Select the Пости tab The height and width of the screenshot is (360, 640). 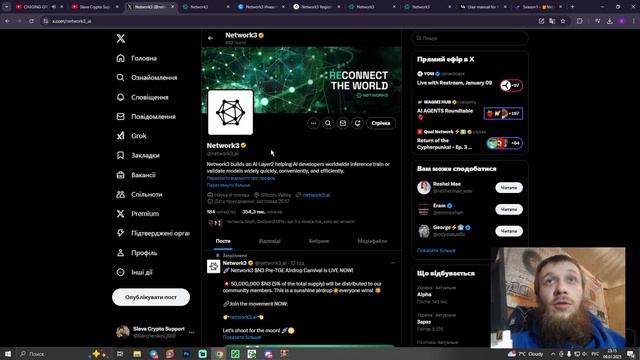(x=223, y=241)
